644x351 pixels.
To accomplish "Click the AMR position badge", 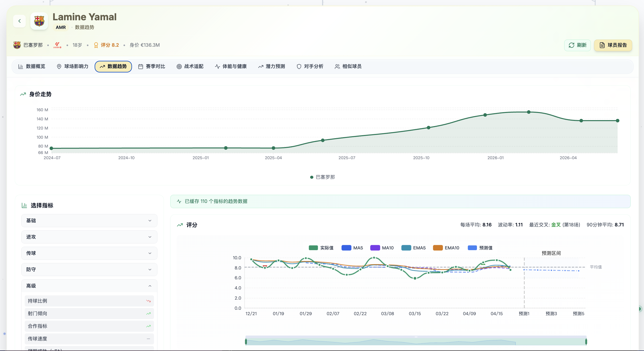I will [61, 27].
